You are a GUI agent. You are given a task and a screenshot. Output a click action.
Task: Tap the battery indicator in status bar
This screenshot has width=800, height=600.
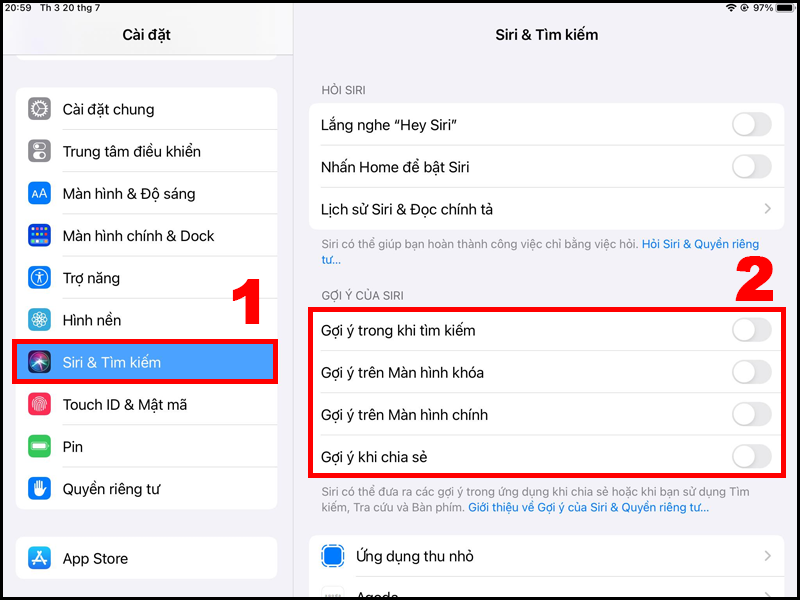click(x=786, y=8)
